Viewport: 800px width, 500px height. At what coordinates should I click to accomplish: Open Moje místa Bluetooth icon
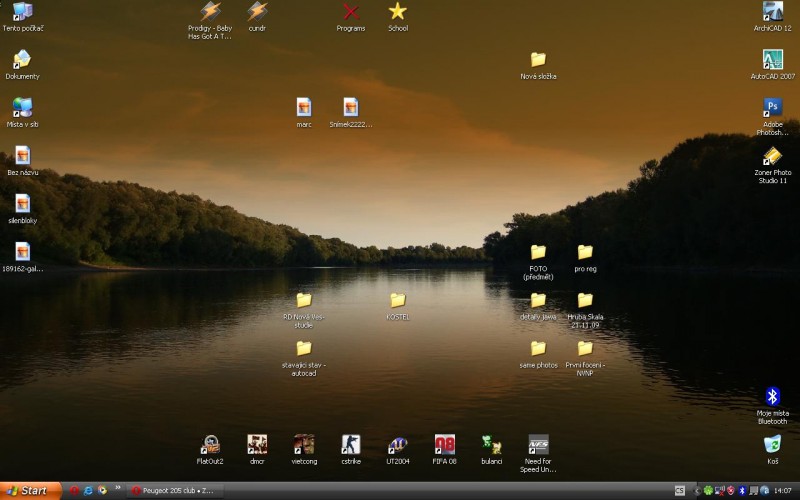pos(772,397)
